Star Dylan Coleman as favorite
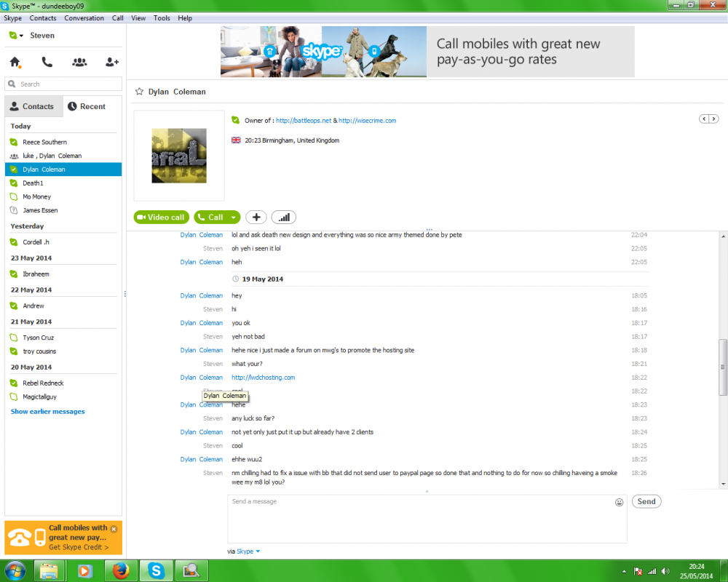Screen dimensions: 728x582 [139, 92]
